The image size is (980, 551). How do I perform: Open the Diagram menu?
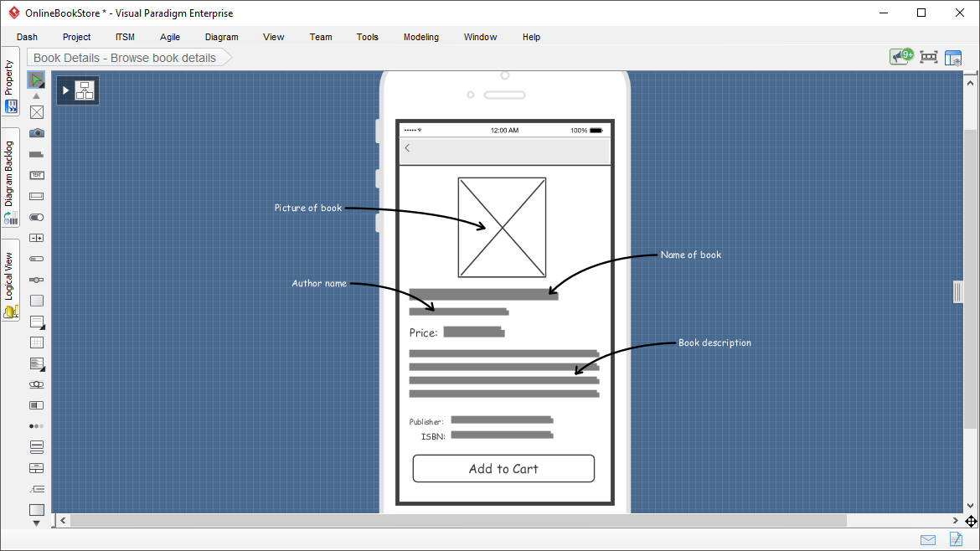221,37
